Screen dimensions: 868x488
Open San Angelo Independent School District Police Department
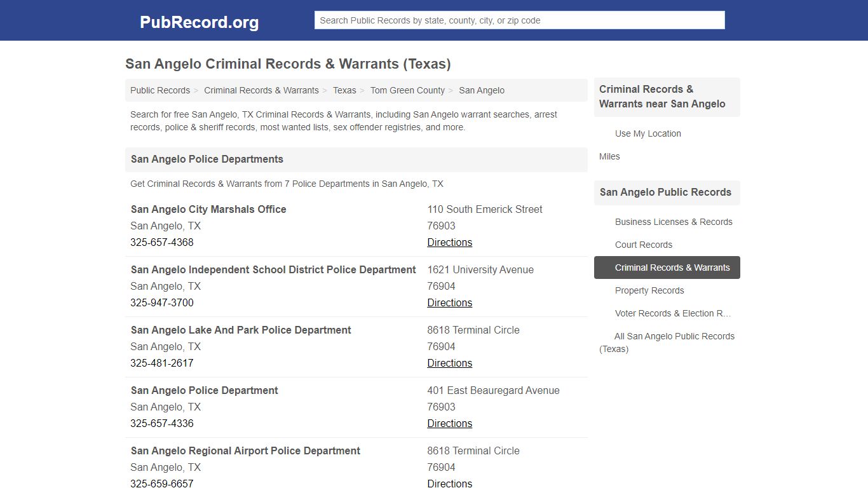click(273, 269)
